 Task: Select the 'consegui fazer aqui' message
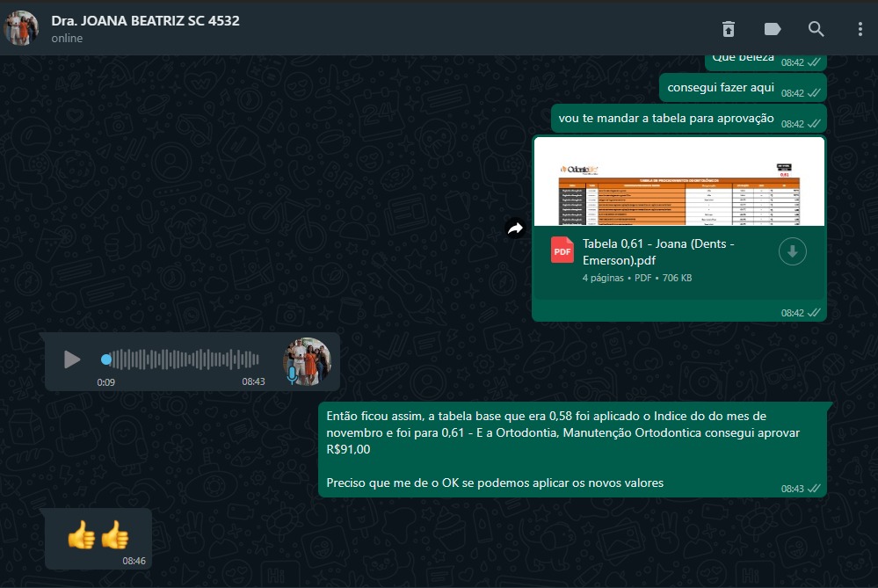click(743, 88)
